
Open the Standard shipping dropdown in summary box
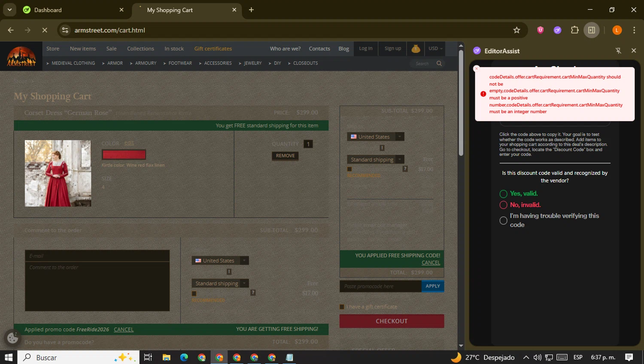[x=376, y=159]
